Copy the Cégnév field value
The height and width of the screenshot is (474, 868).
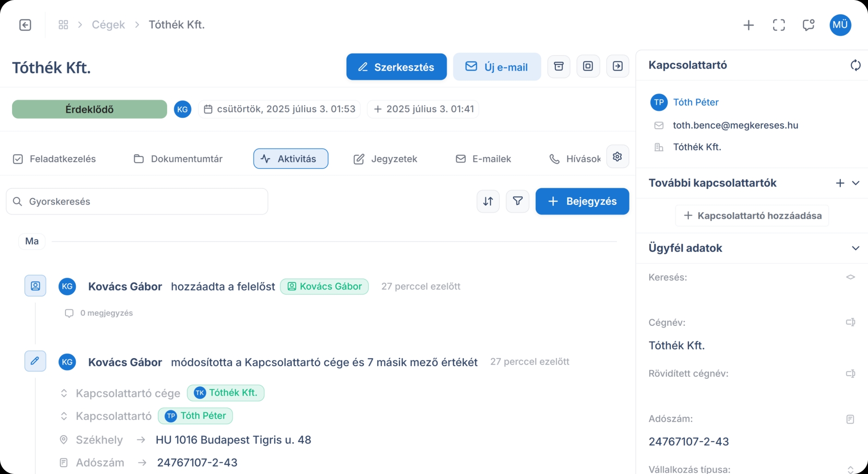851,322
